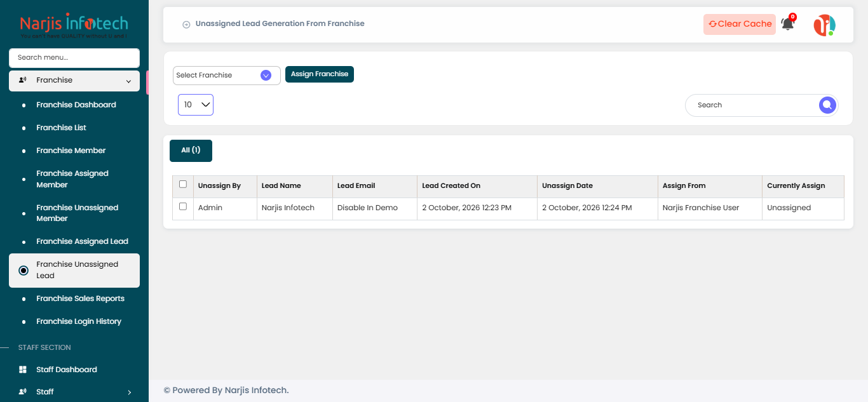868x402 pixels.
Task: Select the All (1) tab
Action: [191, 151]
